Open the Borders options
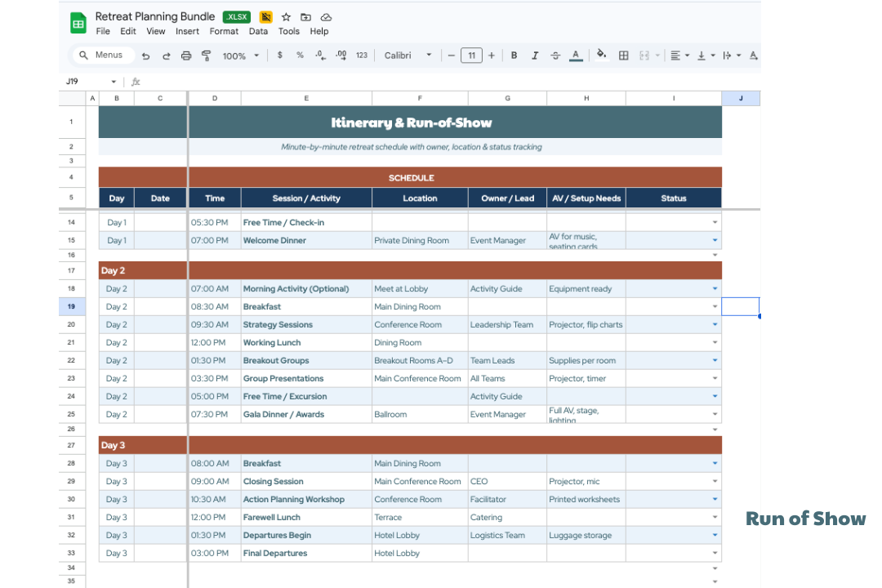 pyautogui.click(x=623, y=56)
